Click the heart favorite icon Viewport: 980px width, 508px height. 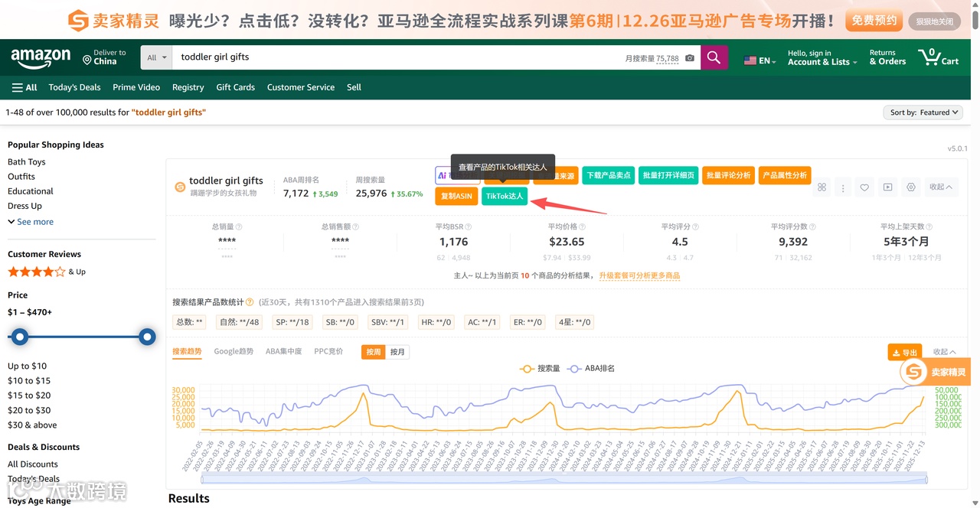(x=864, y=187)
